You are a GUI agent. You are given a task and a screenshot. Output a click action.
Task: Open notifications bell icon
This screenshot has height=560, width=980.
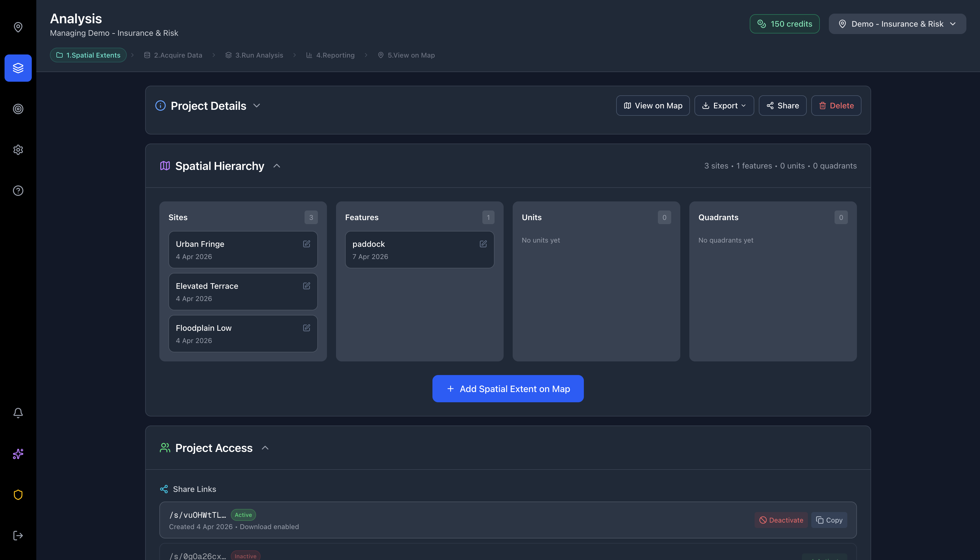[x=18, y=413]
